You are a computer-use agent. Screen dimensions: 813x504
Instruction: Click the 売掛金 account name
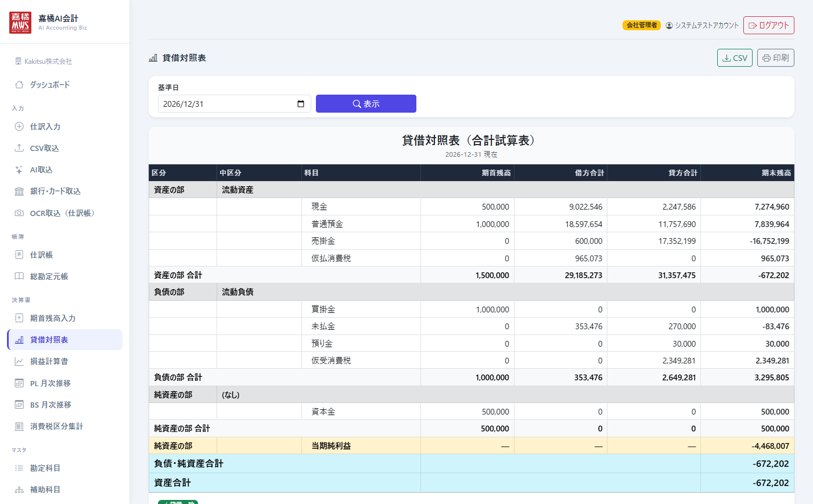pos(323,241)
